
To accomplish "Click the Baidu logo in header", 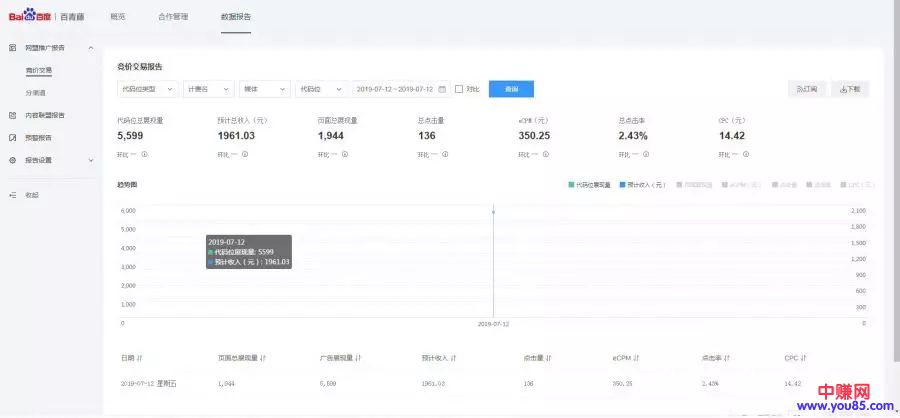I will [x=27, y=17].
